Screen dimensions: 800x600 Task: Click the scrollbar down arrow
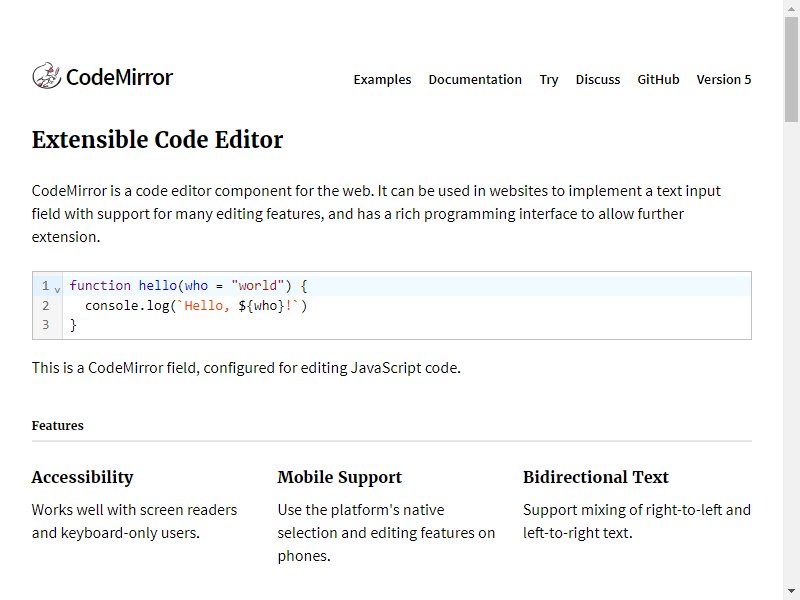pos(791,592)
